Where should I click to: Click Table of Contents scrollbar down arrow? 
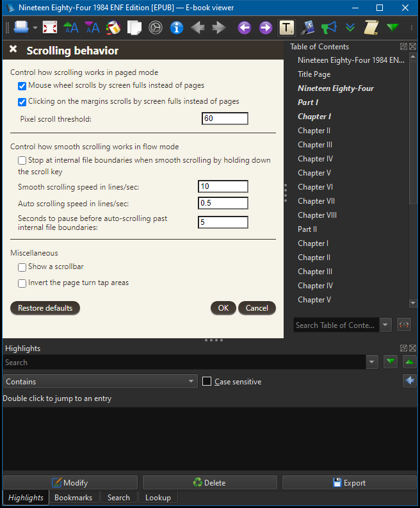[x=413, y=303]
